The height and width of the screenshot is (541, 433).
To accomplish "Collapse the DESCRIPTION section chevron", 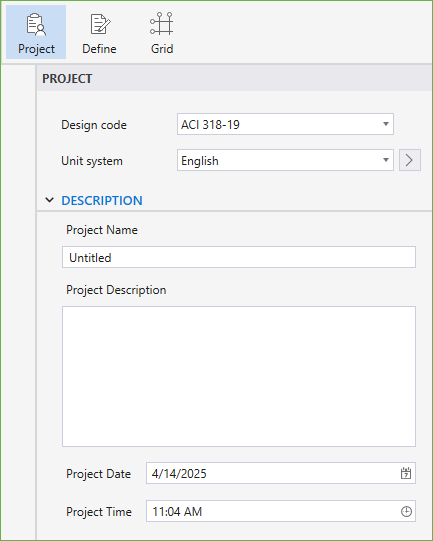I will [50, 200].
